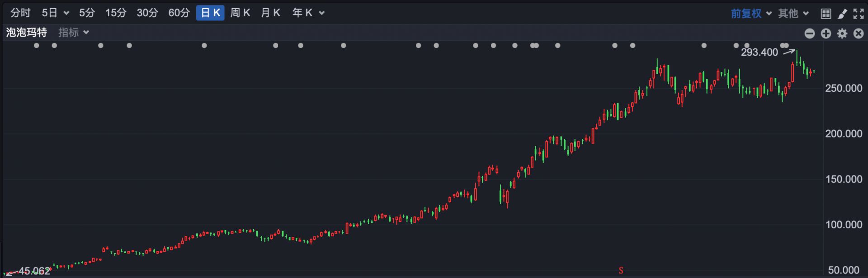Switch to the 周K weekly tab
The height and width of the screenshot is (278, 868).
[x=240, y=13]
